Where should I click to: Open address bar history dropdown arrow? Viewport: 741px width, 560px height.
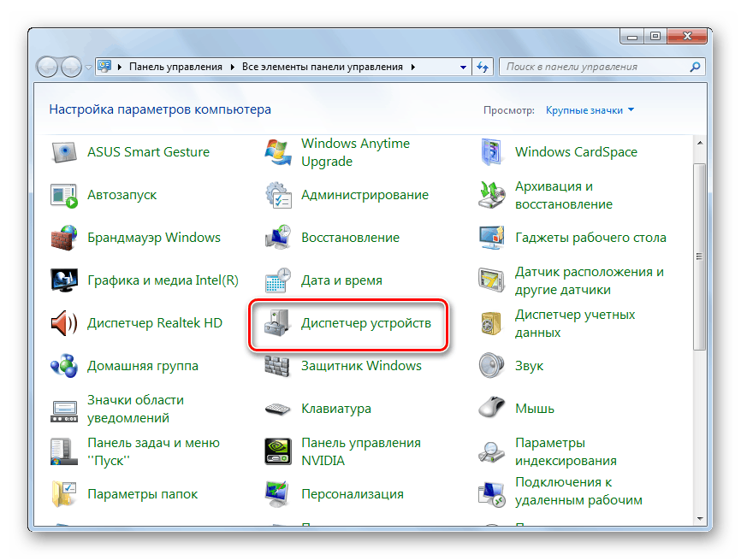click(463, 67)
